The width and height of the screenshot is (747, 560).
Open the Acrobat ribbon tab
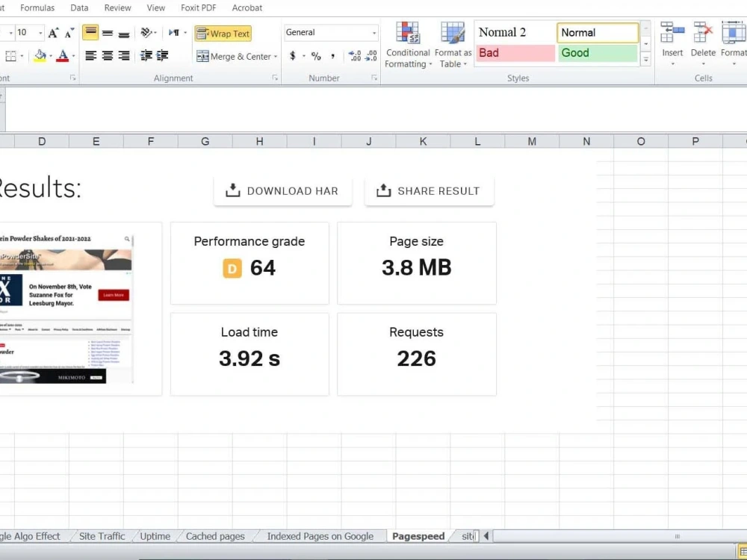click(x=247, y=7)
